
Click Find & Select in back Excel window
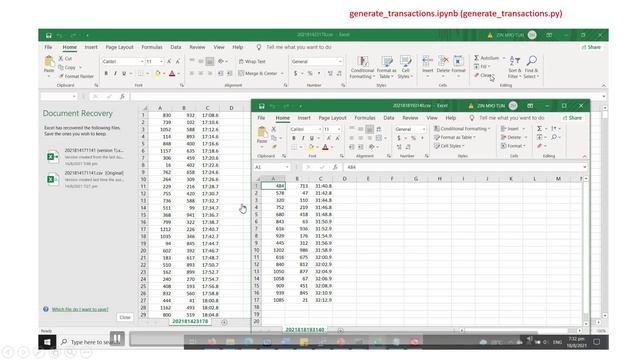click(x=531, y=67)
